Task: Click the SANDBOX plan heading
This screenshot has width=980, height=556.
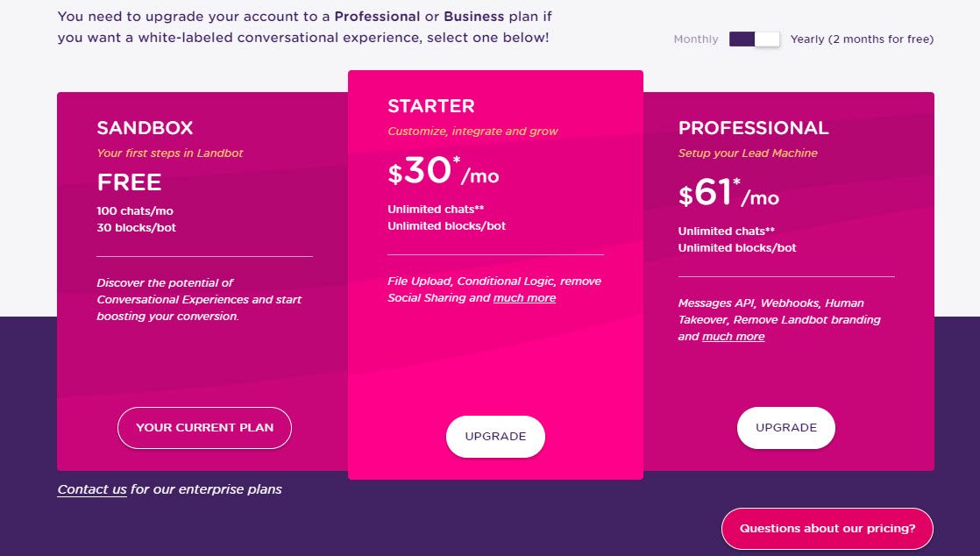Action: pyautogui.click(x=145, y=127)
